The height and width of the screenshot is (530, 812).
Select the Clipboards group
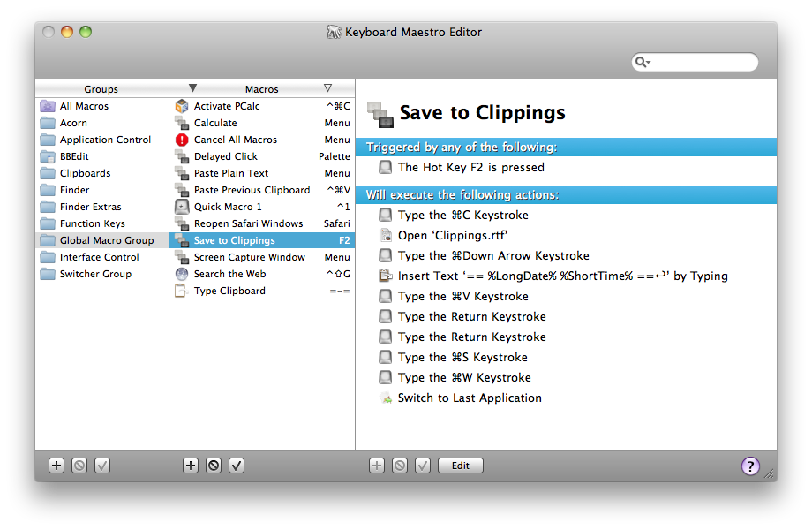tap(101, 173)
